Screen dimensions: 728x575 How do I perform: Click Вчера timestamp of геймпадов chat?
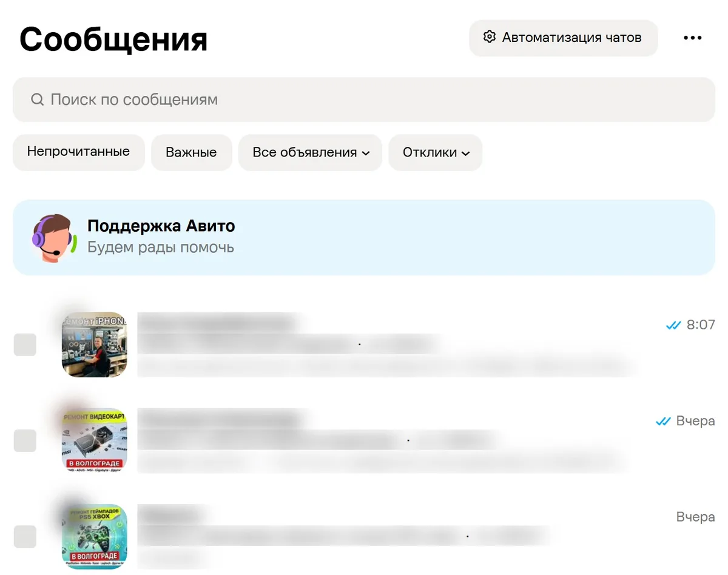tap(696, 517)
